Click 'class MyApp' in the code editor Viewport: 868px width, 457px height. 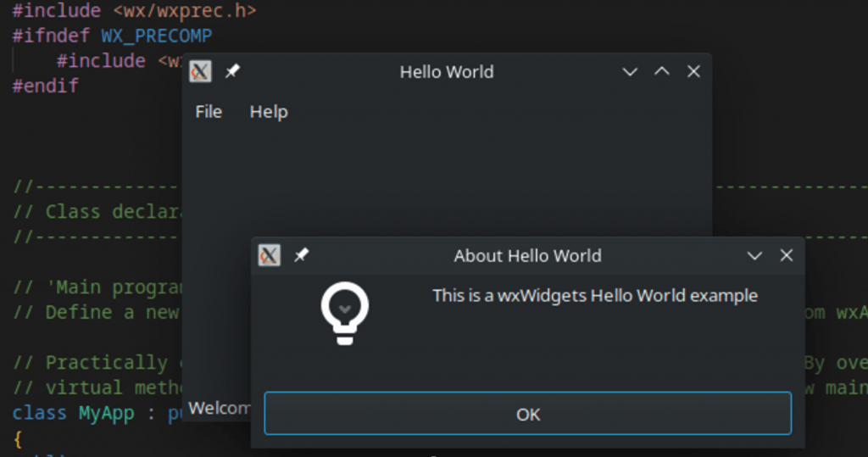pos(73,413)
